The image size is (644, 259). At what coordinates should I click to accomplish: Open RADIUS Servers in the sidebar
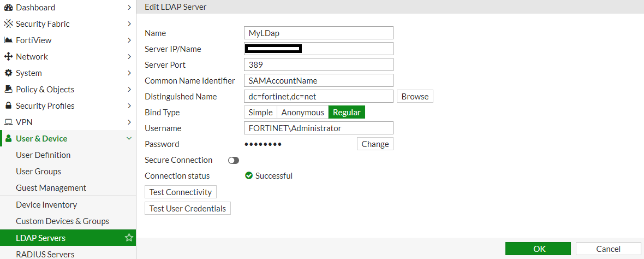pyautogui.click(x=45, y=254)
